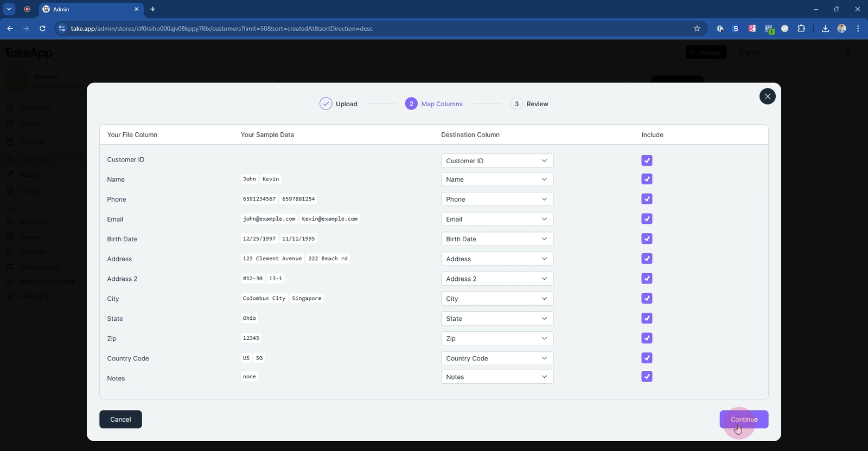Click sample phone 6591234567
The image size is (868, 451).
[x=259, y=199]
